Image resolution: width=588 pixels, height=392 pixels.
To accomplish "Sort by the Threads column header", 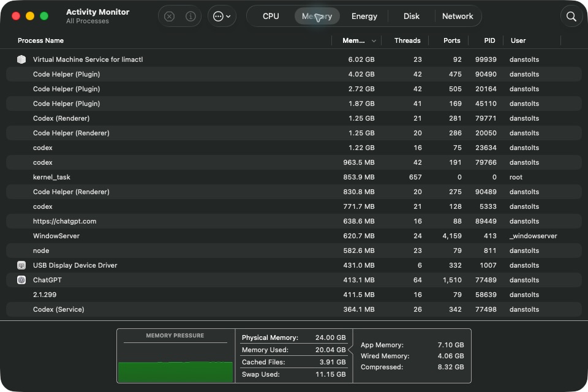I will [407, 40].
